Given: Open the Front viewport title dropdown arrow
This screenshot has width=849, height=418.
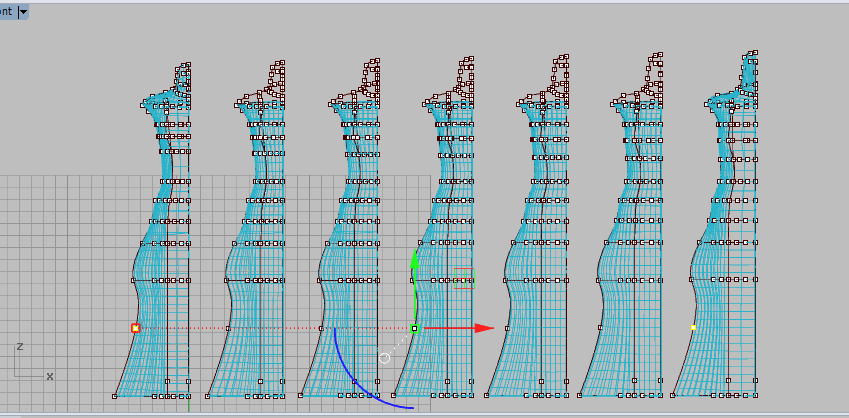Looking at the screenshot, I should tap(23, 11).
